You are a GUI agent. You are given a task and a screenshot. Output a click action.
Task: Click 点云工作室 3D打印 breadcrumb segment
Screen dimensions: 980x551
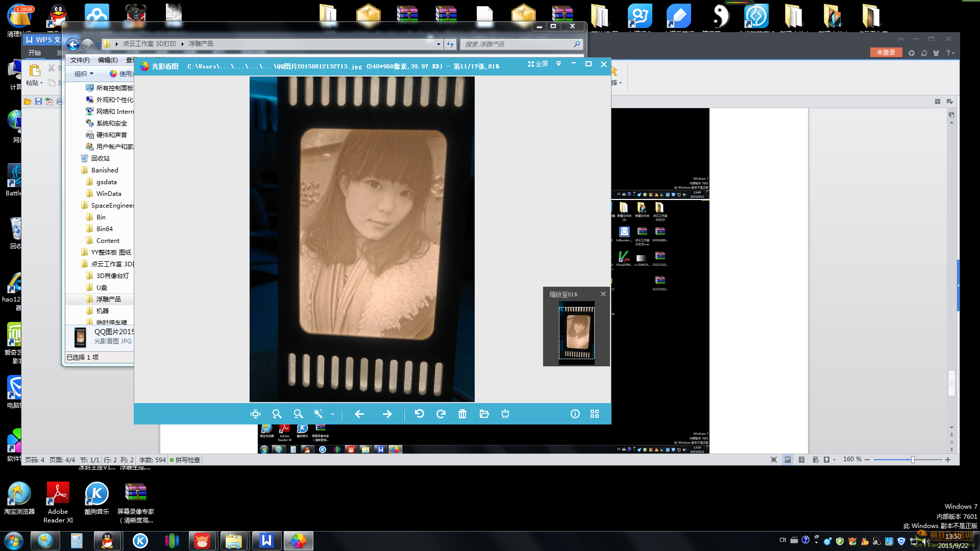point(149,44)
